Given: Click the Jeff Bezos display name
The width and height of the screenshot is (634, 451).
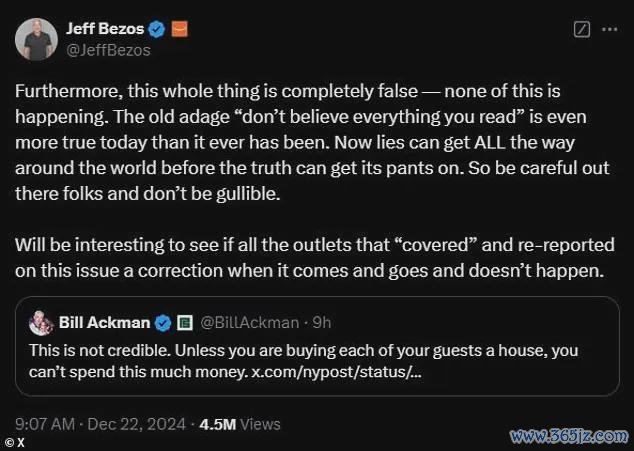Looking at the screenshot, I should pos(105,29).
